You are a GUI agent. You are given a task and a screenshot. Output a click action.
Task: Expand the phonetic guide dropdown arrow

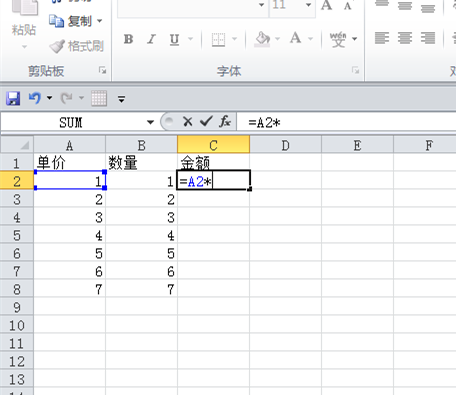click(x=354, y=39)
